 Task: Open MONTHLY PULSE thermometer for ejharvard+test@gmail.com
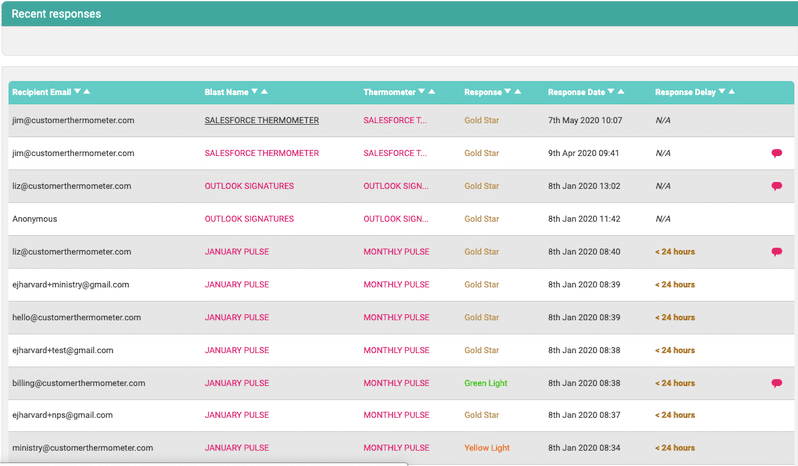tap(396, 350)
